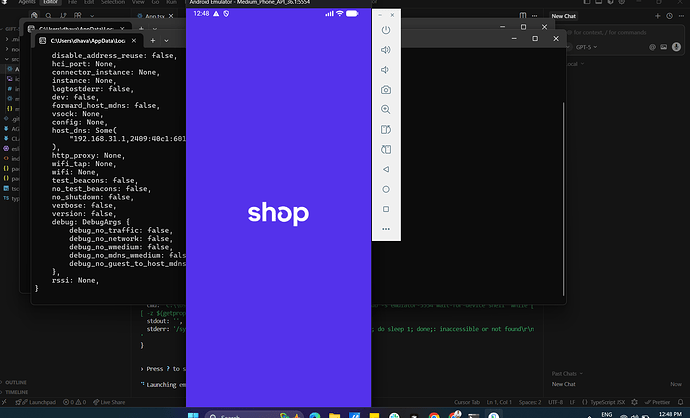Open the Run menu
This screenshot has height=418, width=690.
point(171,2)
